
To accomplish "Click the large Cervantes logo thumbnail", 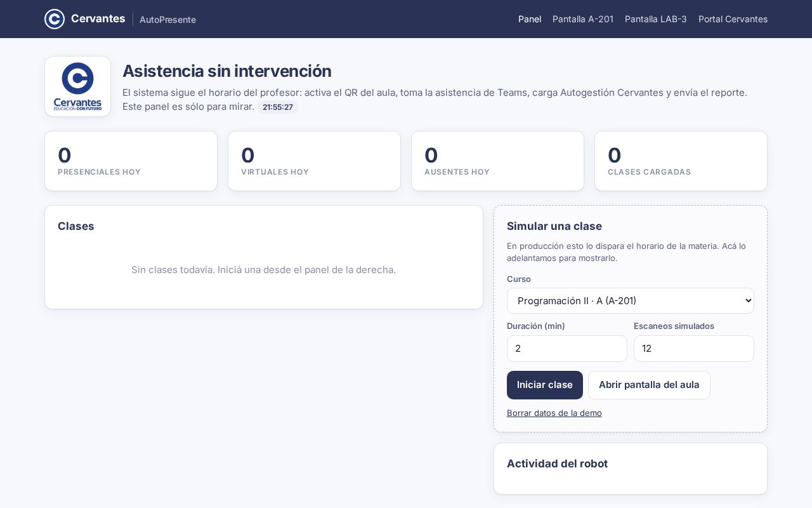I will click(x=77, y=86).
